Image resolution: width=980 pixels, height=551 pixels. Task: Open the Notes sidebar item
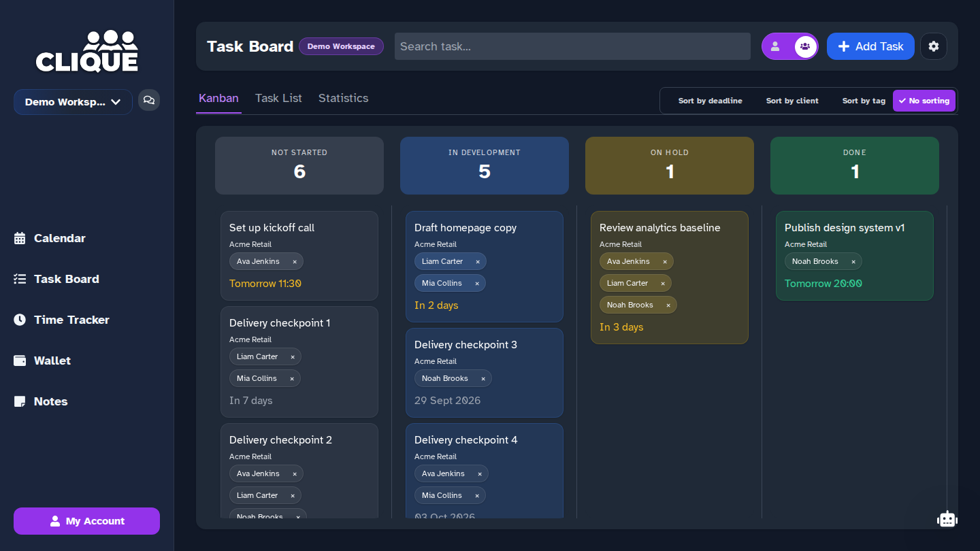tap(41, 401)
